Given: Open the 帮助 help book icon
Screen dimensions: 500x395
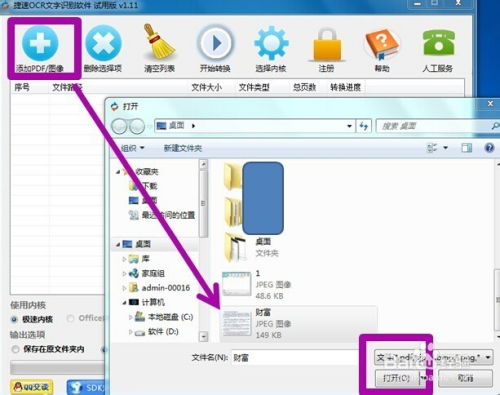Looking at the screenshot, I should coord(382,44).
